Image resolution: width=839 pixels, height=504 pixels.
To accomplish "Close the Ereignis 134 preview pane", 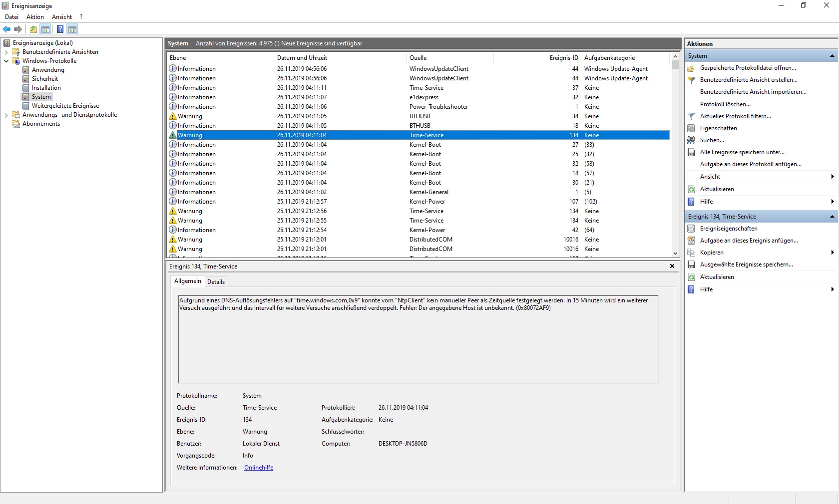I will click(x=672, y=266).
